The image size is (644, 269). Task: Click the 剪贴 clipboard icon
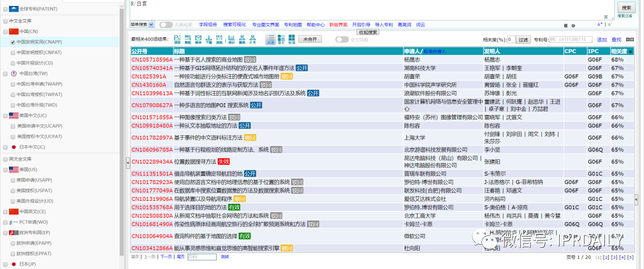pos(188,39)
